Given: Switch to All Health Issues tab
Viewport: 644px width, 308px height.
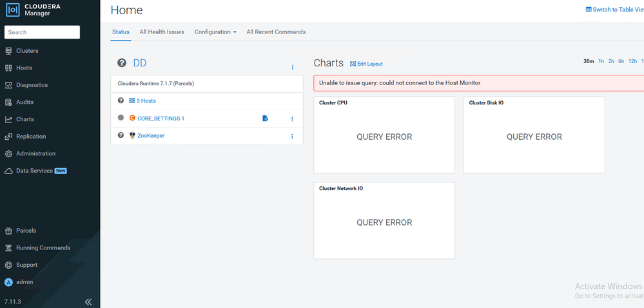Looking at the screenshot, I should 162,32.
